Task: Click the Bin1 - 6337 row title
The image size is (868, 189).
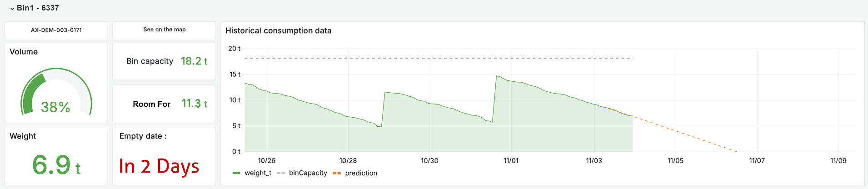Action: [38, 8]
